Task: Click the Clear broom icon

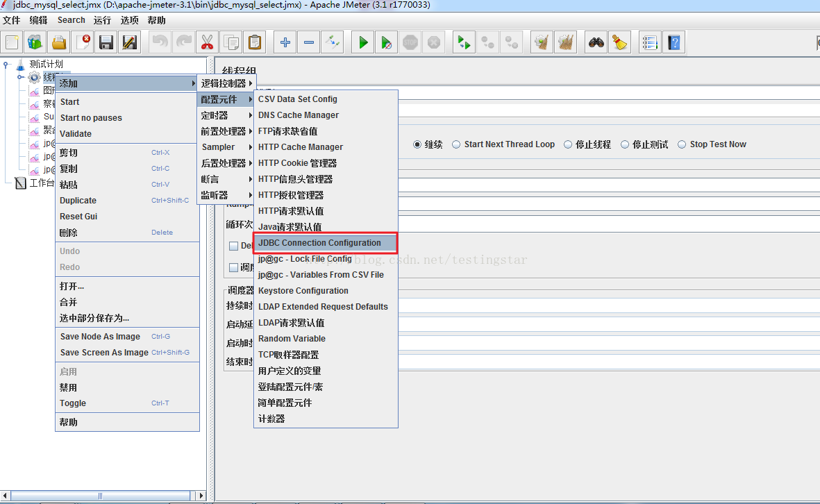Action: (542, 42)
